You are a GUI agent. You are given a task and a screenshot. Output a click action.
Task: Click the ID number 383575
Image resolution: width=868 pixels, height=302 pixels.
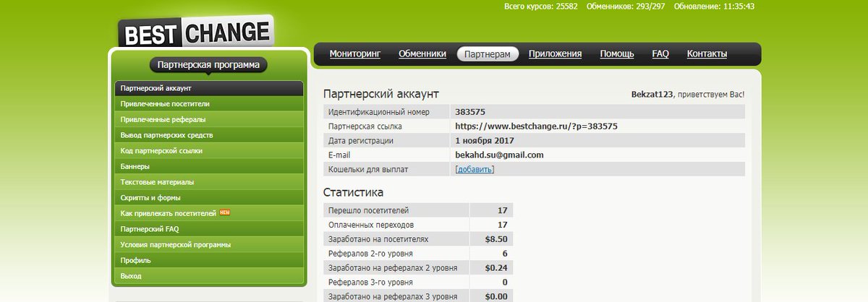(x=470, y=112)
